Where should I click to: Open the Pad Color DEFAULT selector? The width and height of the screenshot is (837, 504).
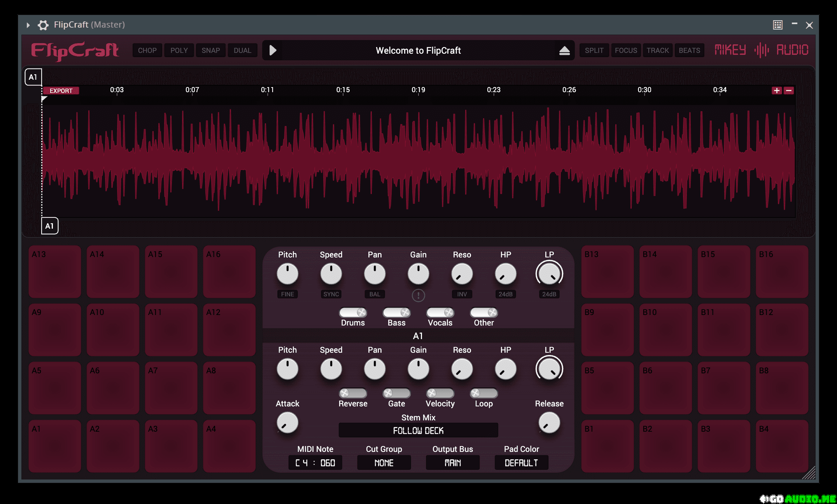pos(521,463)
